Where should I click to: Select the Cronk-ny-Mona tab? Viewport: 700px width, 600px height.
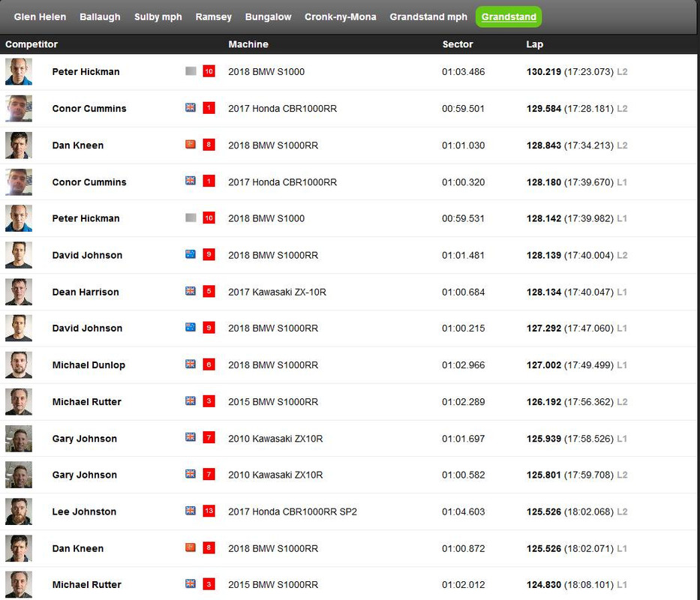click(340, 17)
